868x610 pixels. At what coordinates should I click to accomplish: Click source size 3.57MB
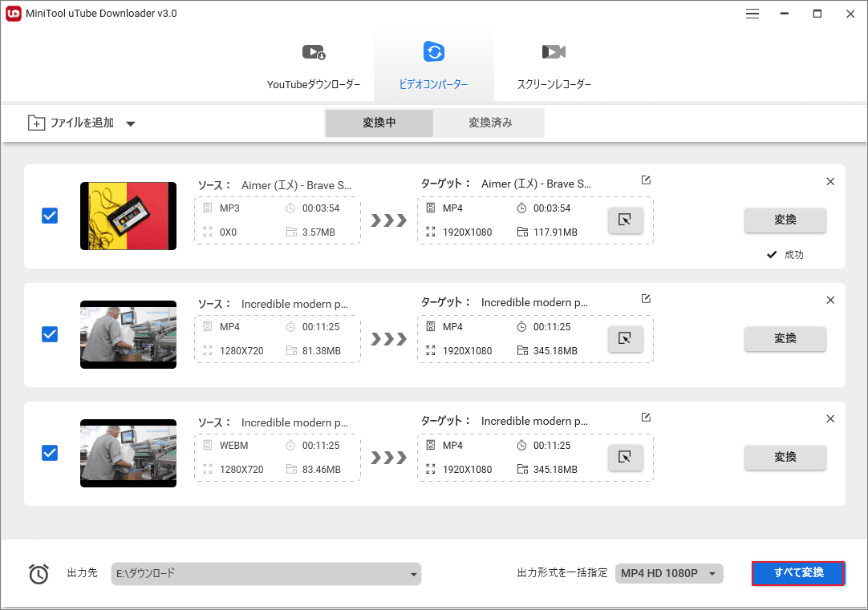318,232
